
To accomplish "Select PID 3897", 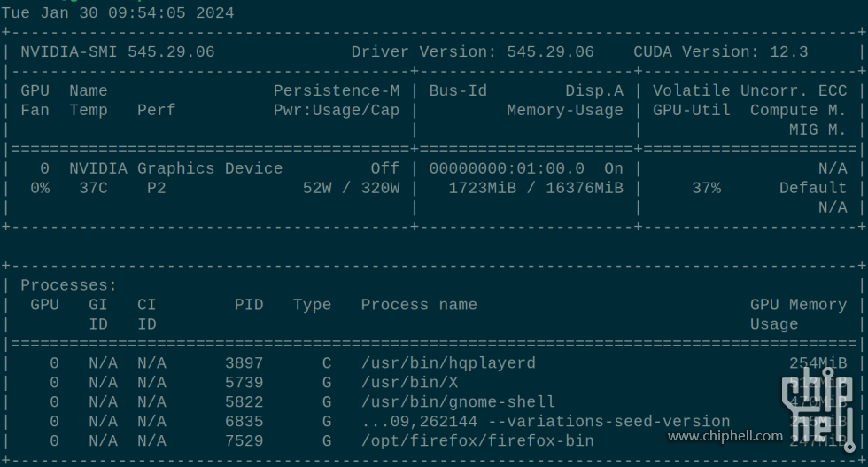I will click(x=244, y=363).
